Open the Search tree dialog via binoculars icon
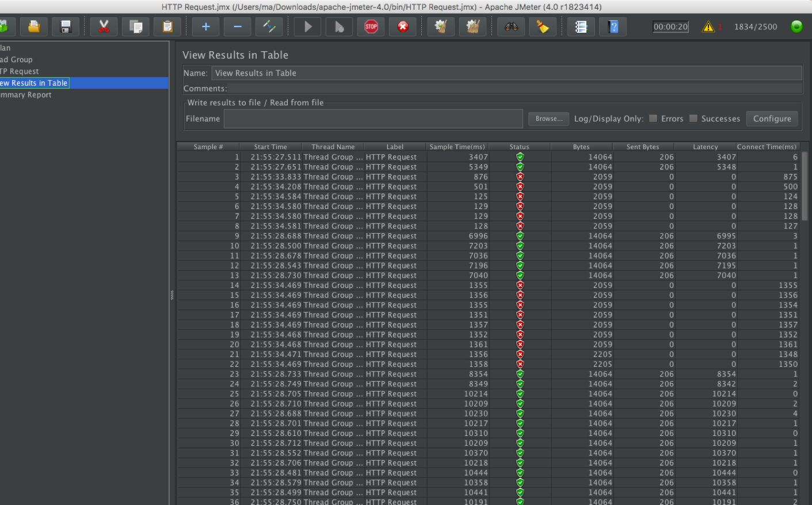812x505 pixels. (510, 26)
